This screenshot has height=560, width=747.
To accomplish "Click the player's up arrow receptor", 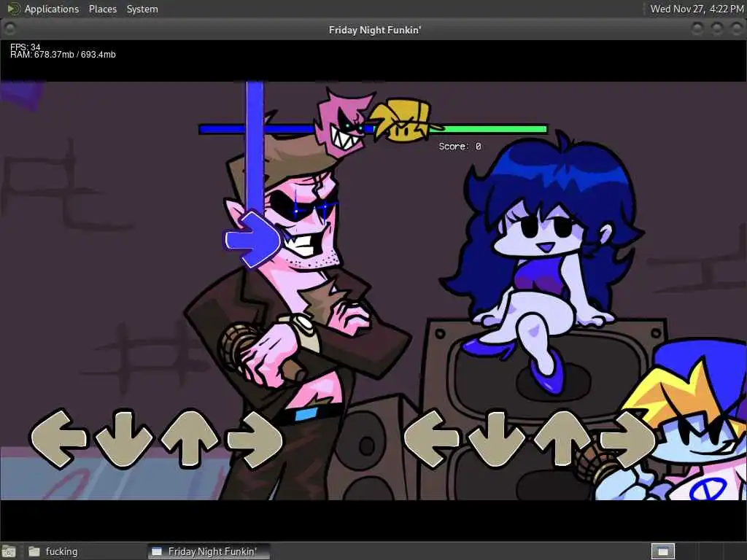I will 562,438.
